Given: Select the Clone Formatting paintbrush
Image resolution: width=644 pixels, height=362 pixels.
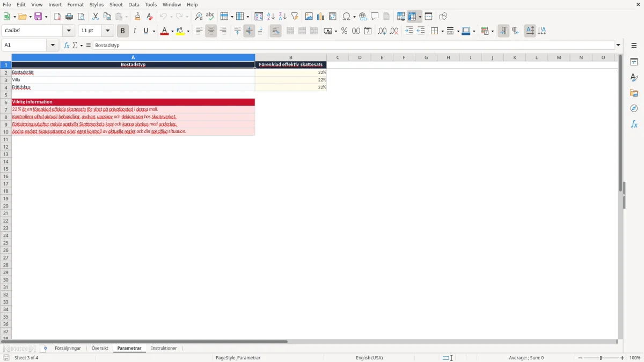Looking at the screenshot, I should pyautogui.click(x=137, y=17).
